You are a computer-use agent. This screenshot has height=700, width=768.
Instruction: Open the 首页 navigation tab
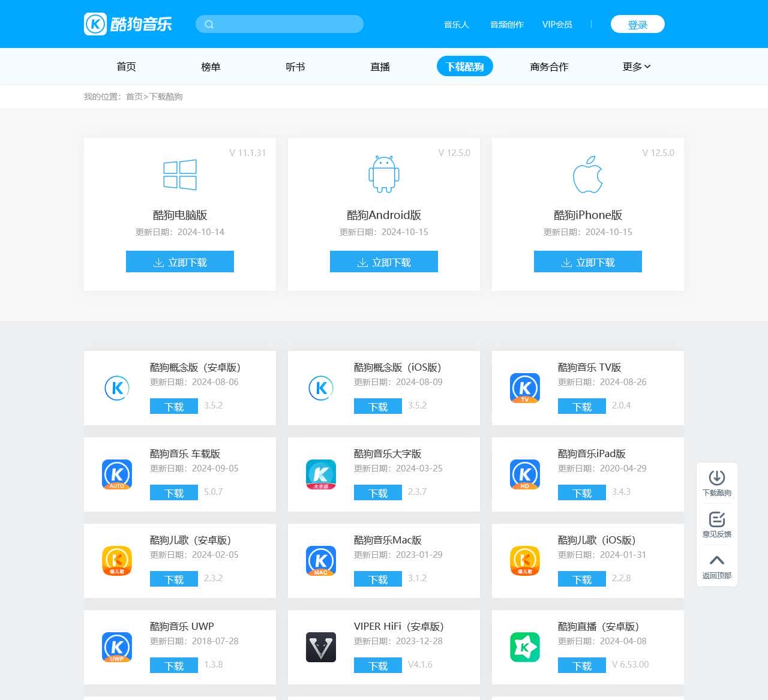126,67
